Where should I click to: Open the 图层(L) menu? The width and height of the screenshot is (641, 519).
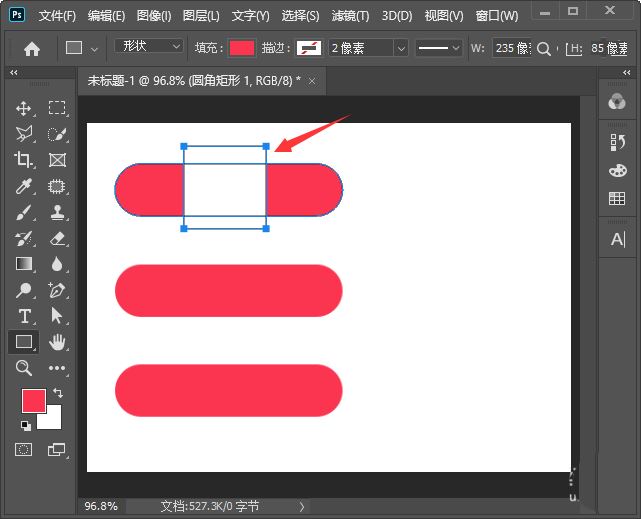point(201,16)
